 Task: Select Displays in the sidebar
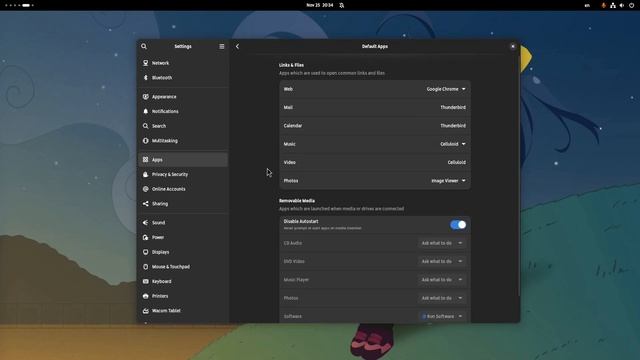(x=183, y=252)
